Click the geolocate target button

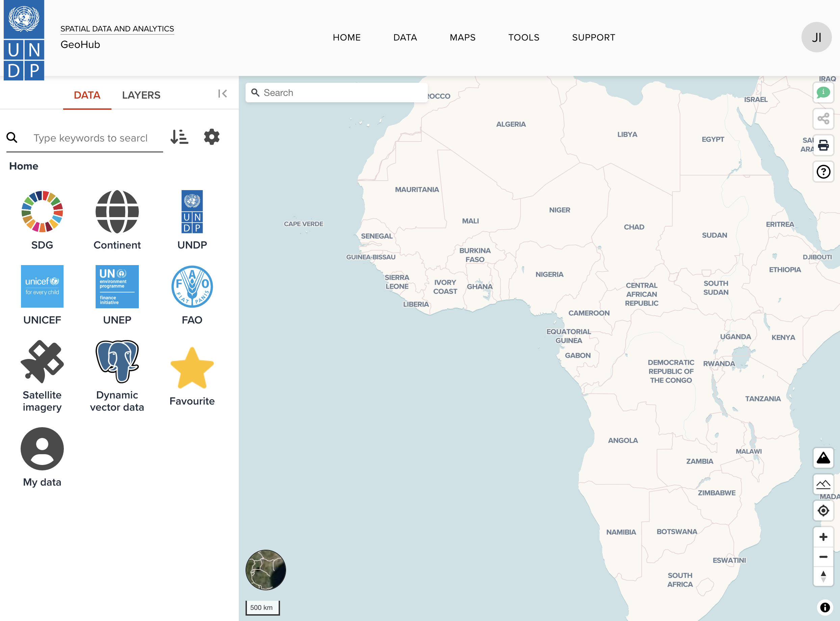coord(823,511)
